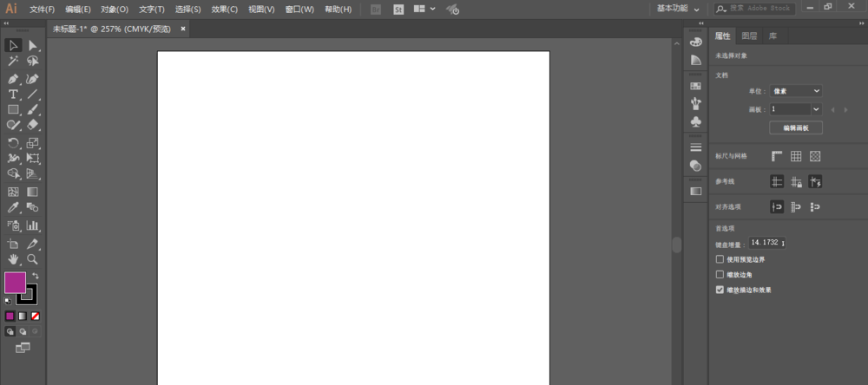The width and height of the screenshot is (868, 385).
Task: Open the Symbols panel club icon
Action: coord(695,123)
